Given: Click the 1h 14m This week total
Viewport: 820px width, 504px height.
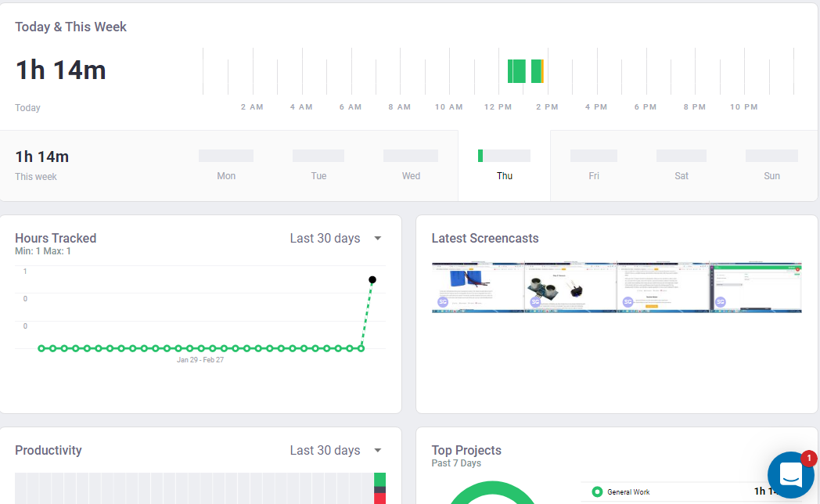Looking at the screenshot, I should click(41, 157).
